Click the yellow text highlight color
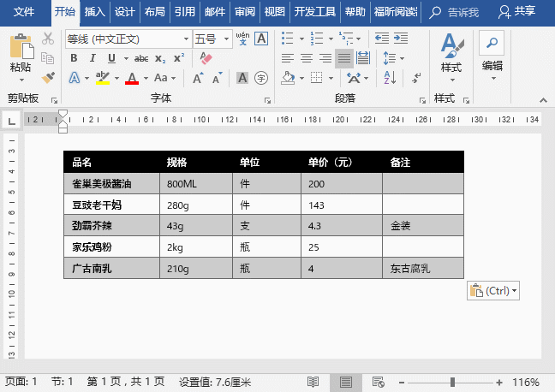This screenshot has height=392, width=555. (102, 78)
